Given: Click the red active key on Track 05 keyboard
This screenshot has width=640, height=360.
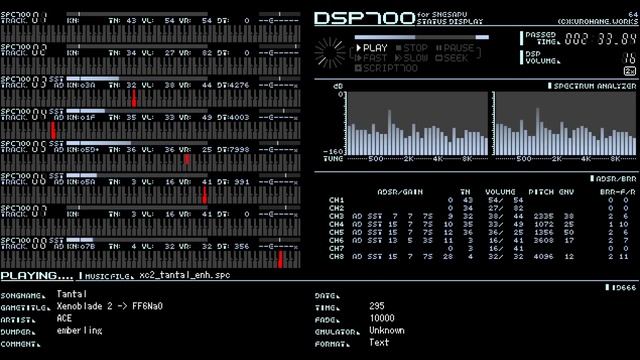Looking at the screenshot, I should (187, 159).
